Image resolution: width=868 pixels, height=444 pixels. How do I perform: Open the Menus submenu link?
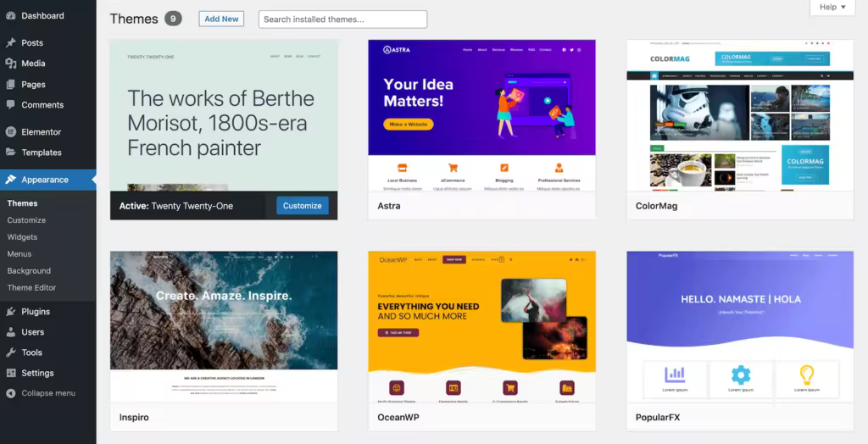pos(19,253)
